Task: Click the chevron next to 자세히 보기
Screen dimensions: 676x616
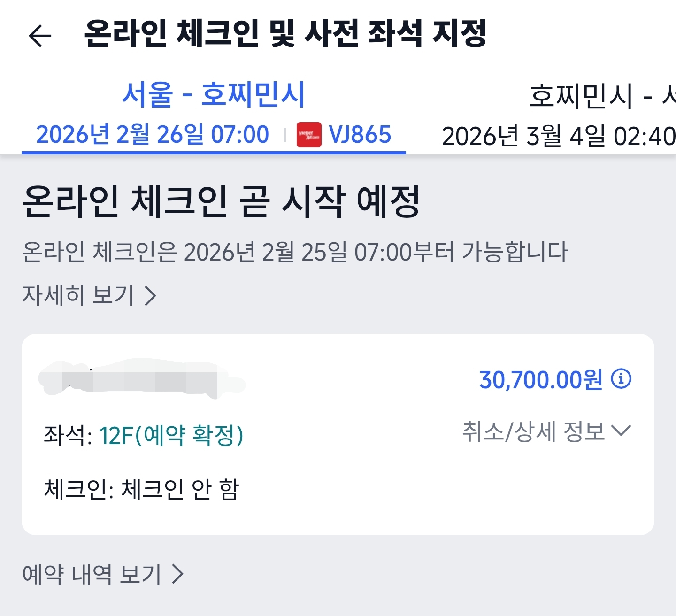Action: point(150,296)
